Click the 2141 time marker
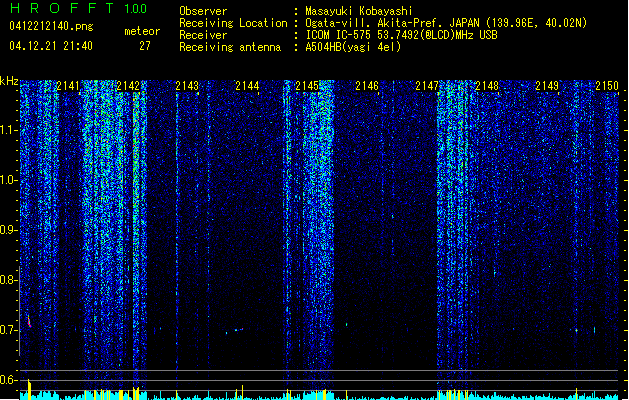The image size is (629, 400). (x=68, y=86)
